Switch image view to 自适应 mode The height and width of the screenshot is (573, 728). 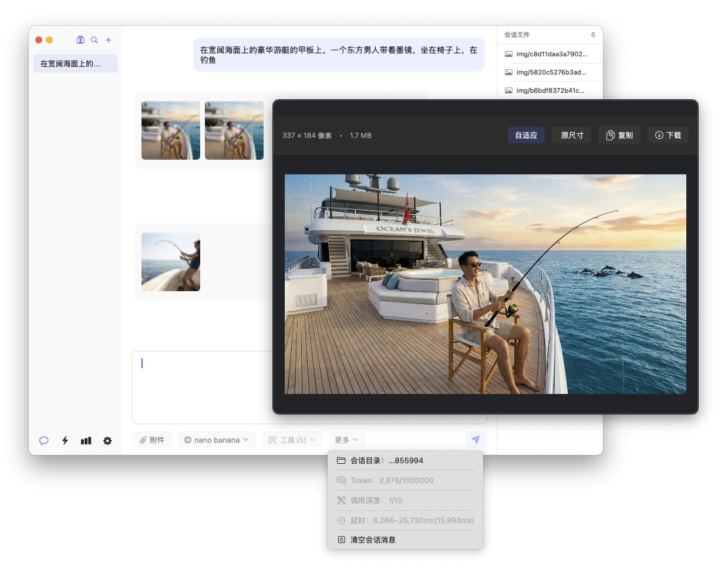[526, 135]
